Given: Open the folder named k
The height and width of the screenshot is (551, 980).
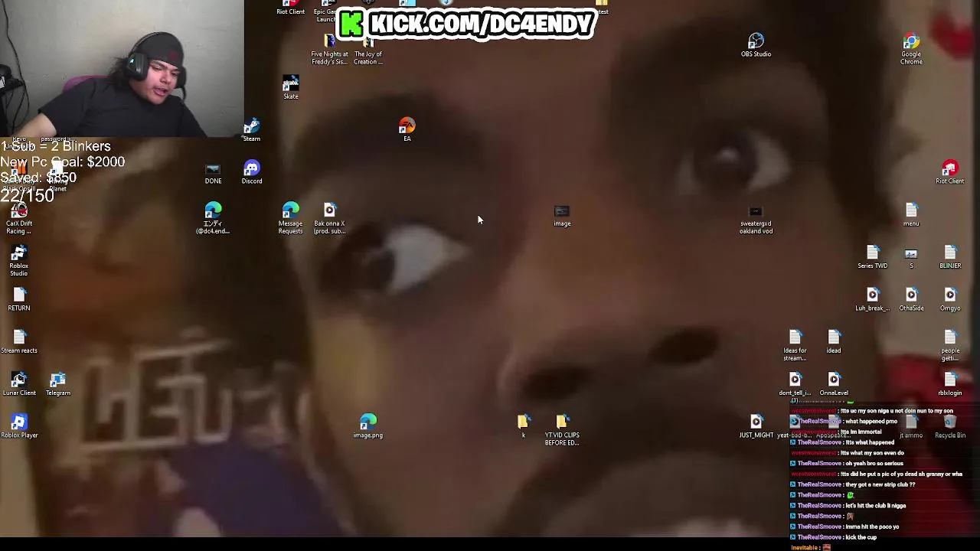Looking at the screenshot, I should pyautogui.click(x=523, y=426).
